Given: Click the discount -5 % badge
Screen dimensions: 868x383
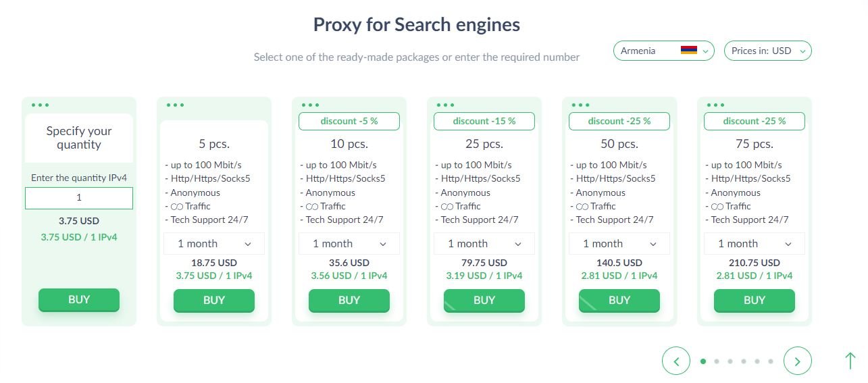Looking at the screenshot, I should [x=349, y=122].
